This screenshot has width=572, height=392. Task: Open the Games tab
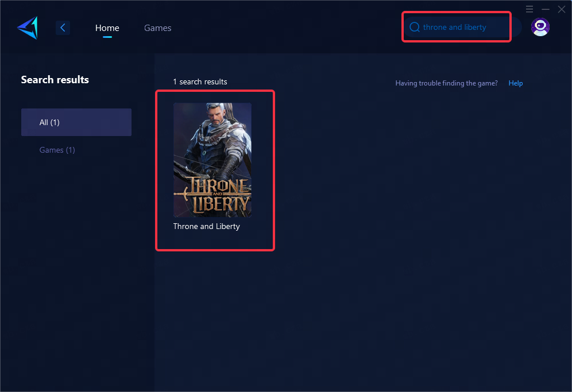tap(157, 28)
